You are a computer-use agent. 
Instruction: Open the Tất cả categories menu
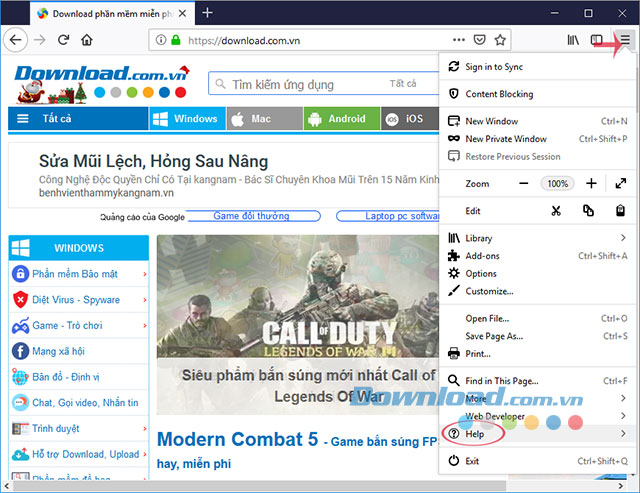(78, 119)
